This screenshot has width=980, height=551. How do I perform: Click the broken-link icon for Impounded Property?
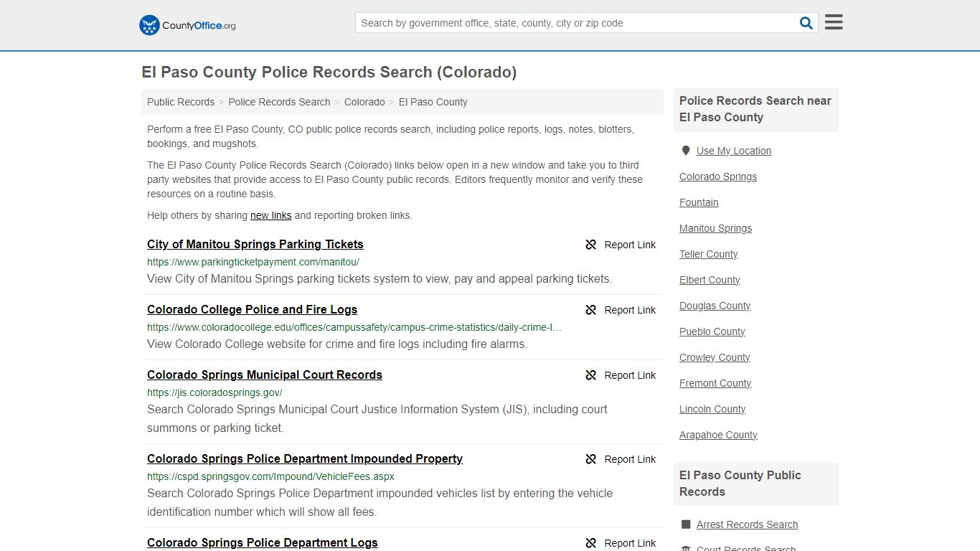(591, 459)
